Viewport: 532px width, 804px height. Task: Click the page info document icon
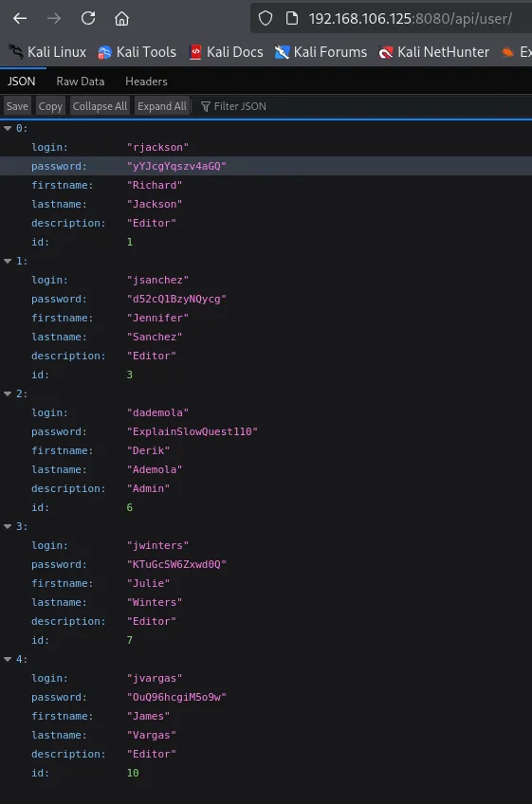pos(292,18)
